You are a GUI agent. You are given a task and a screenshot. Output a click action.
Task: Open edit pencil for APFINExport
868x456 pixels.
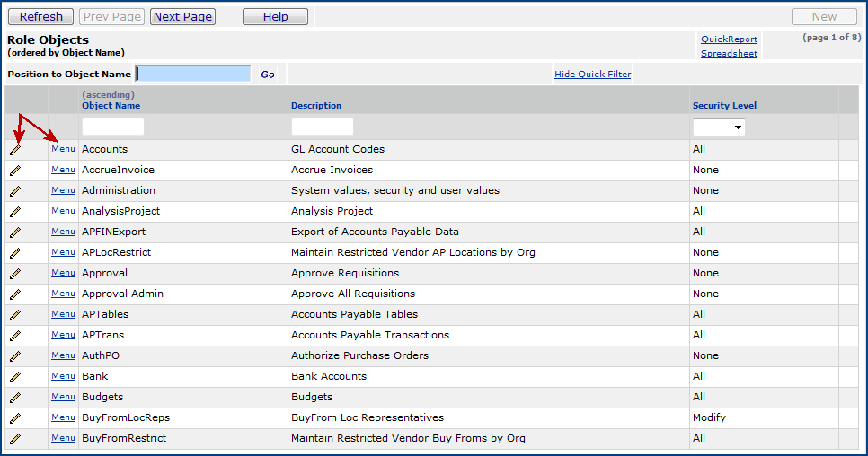[15, 232]
